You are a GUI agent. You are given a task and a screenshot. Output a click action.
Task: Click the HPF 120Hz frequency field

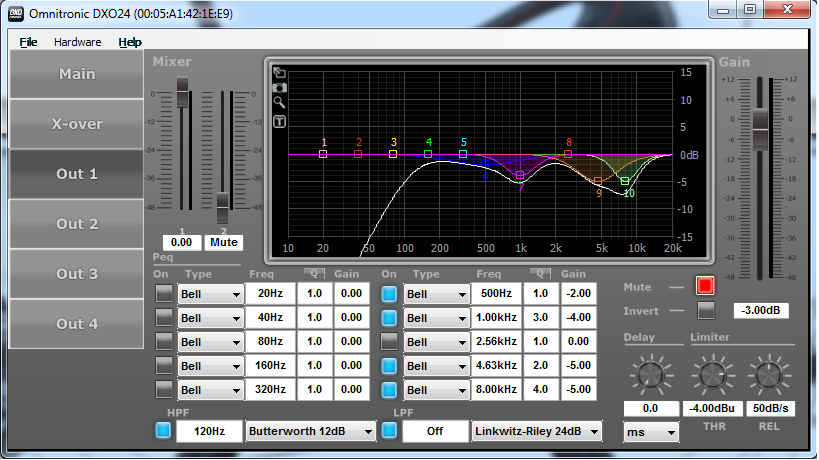[x=209, y=431]
